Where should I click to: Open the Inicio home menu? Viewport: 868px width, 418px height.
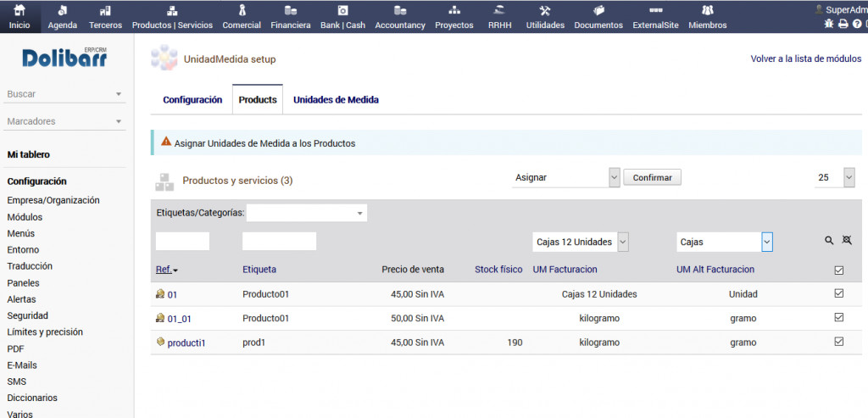pyautogui.click(x=19, y=17)
